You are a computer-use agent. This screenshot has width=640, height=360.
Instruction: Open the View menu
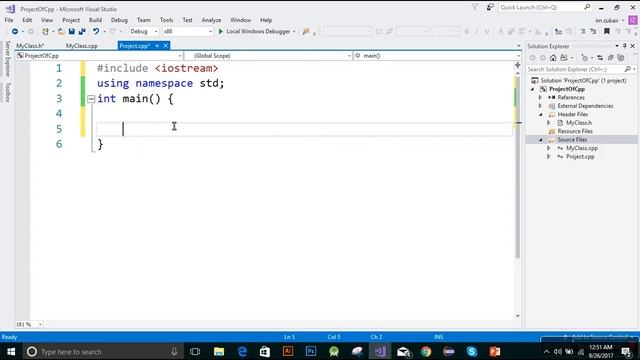[47, 20]
